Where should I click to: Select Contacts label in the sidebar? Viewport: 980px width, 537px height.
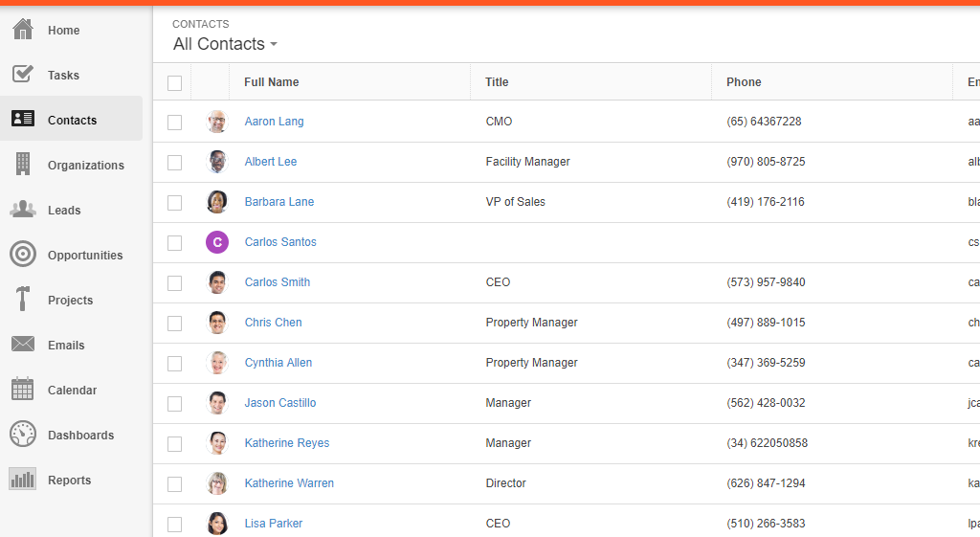pos(72,121)
